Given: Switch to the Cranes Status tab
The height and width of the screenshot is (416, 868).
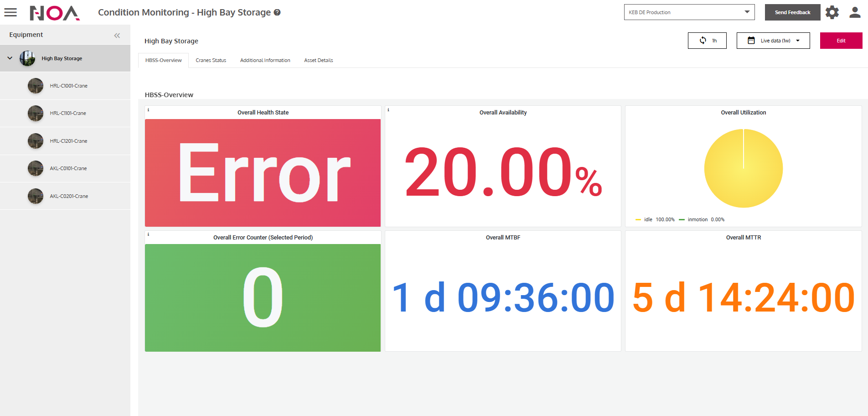Looking at the screenshot, I should tap(211, 60).
